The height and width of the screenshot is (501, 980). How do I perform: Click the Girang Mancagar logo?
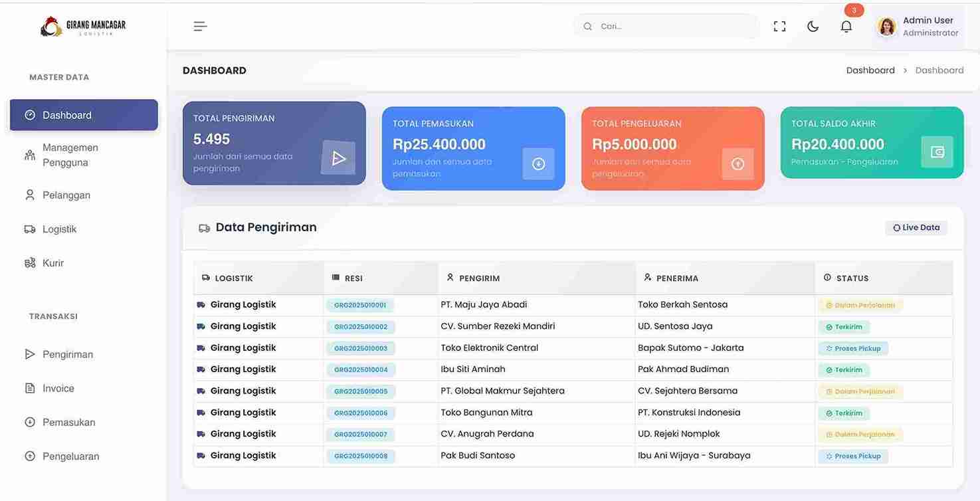[83, 27]
